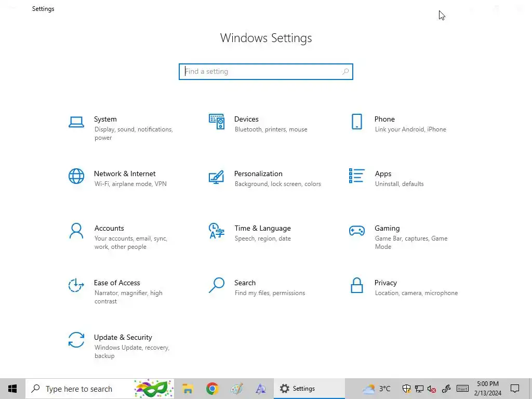Open the Accounts person icon
Viewport: 532px width, 399px height.
coord(76,231)
